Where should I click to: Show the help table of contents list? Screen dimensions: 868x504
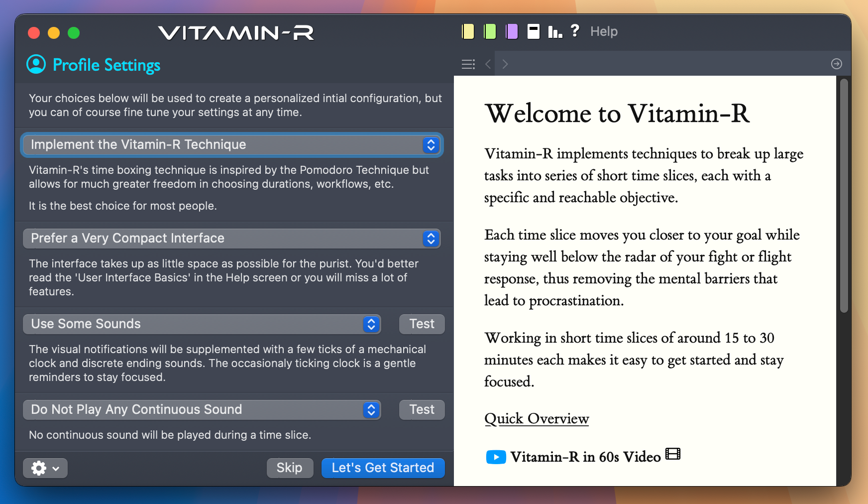468,64
